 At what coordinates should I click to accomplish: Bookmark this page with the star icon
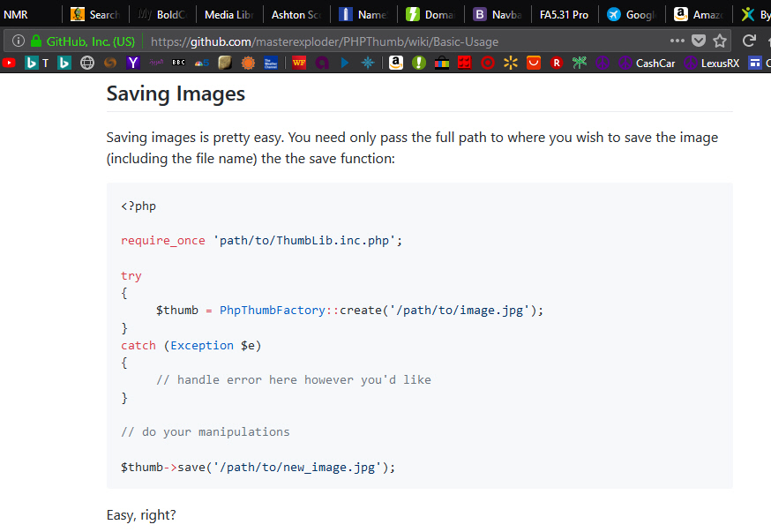point(720,41)
